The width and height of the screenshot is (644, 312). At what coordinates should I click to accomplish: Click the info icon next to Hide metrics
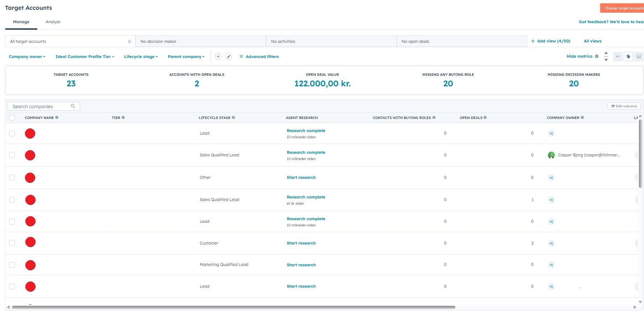pos(596,56)
